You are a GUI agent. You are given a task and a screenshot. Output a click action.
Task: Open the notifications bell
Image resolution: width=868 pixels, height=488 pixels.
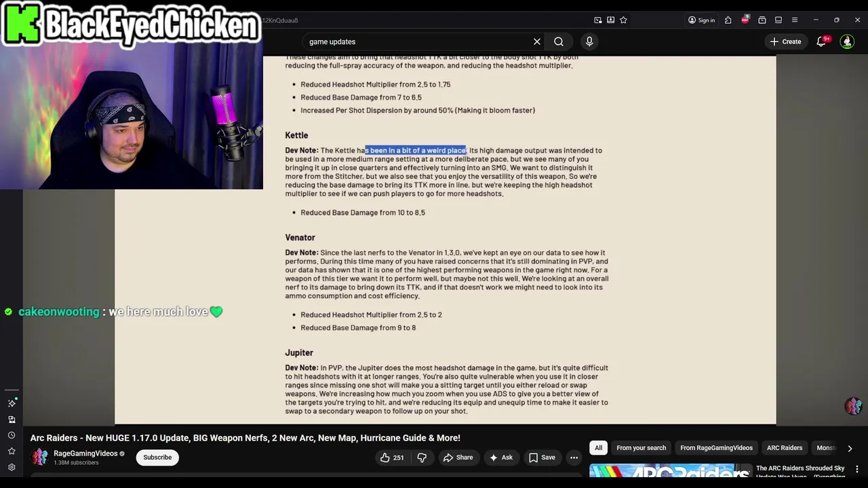[x=821, y=41]
